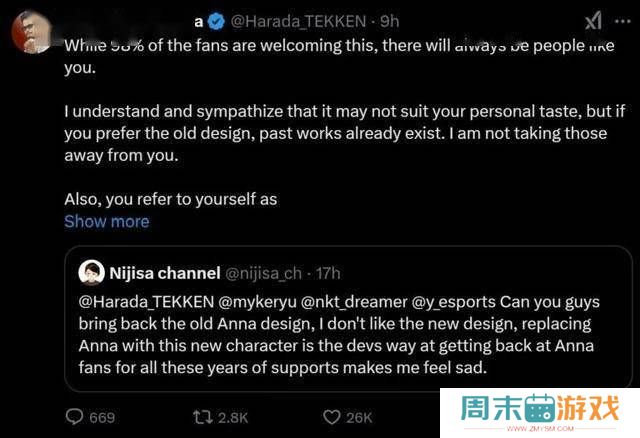Open the tweet author's profile avatar

point(32,28)
